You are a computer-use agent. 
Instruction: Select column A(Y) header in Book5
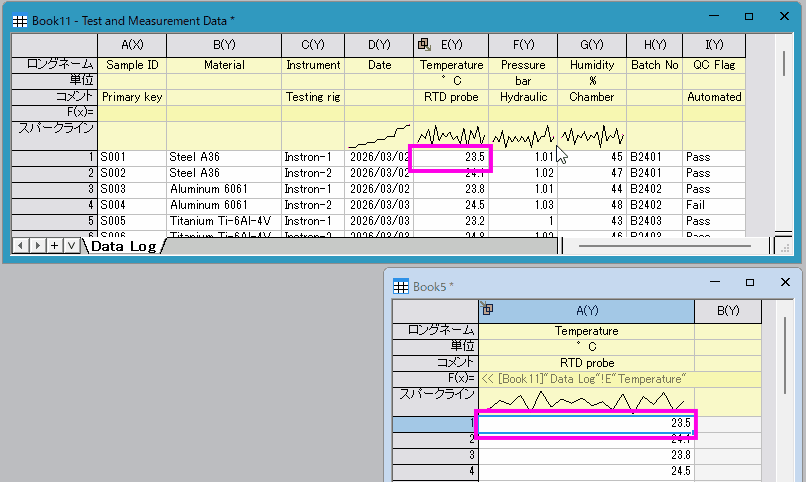(x=587, y=311)
